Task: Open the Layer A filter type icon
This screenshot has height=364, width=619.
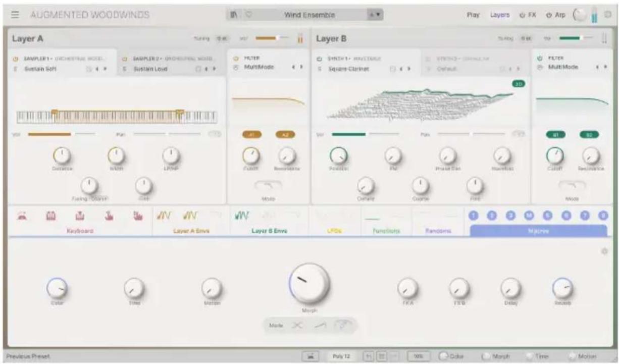Action: coord(236,67)
